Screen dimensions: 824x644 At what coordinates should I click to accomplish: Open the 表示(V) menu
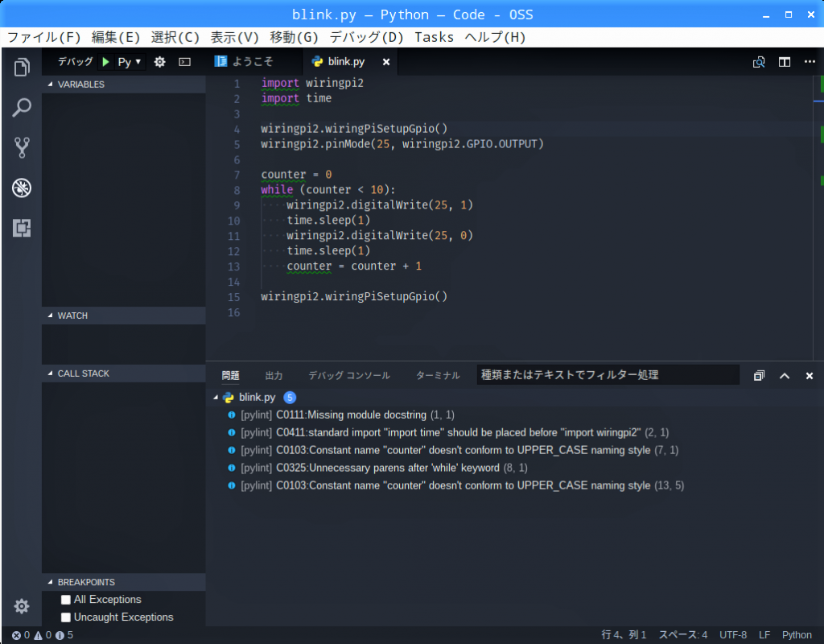point(234,37)
